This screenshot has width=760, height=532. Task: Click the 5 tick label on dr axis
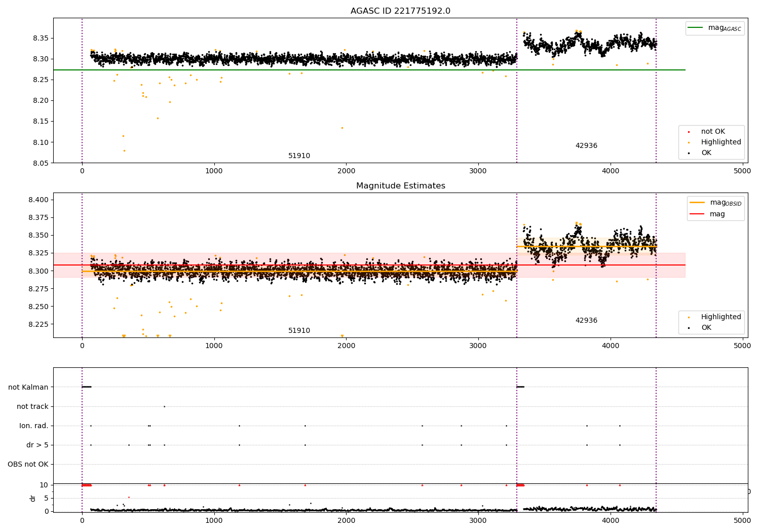click(46, 498)
